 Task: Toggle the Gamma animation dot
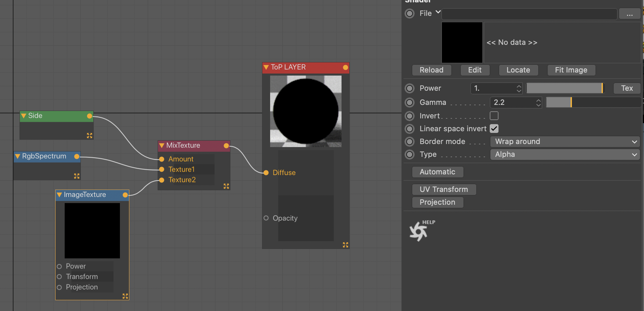click(410, 103)
